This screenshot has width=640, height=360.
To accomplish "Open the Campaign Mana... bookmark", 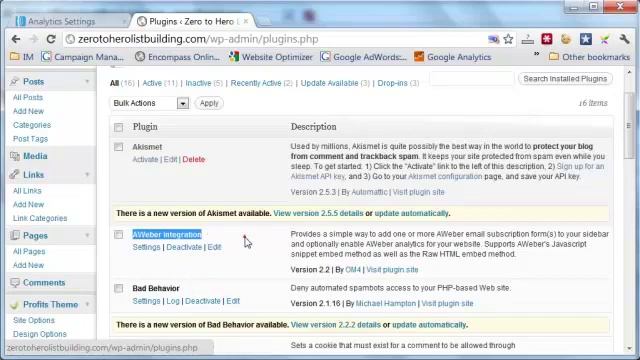I will (82, 57).
